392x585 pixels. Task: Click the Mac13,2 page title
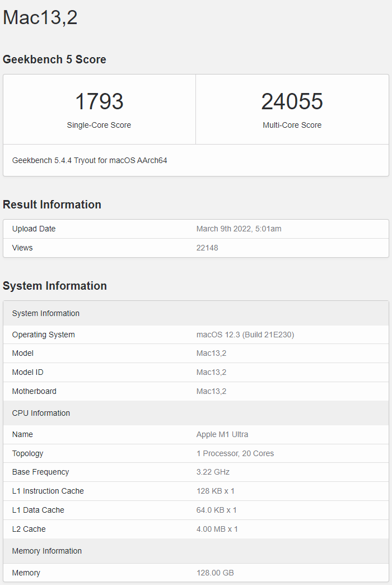(x=40, y=18)
